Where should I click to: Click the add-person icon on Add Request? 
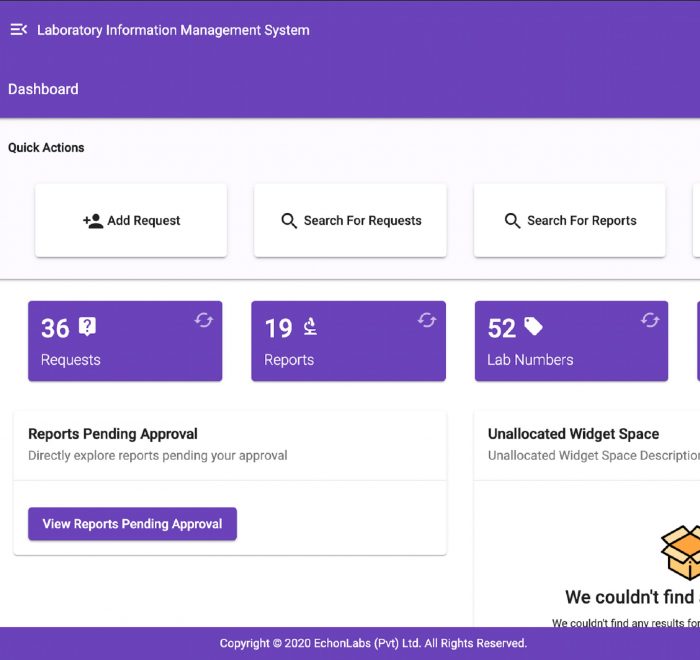click(x=93, y=221)
